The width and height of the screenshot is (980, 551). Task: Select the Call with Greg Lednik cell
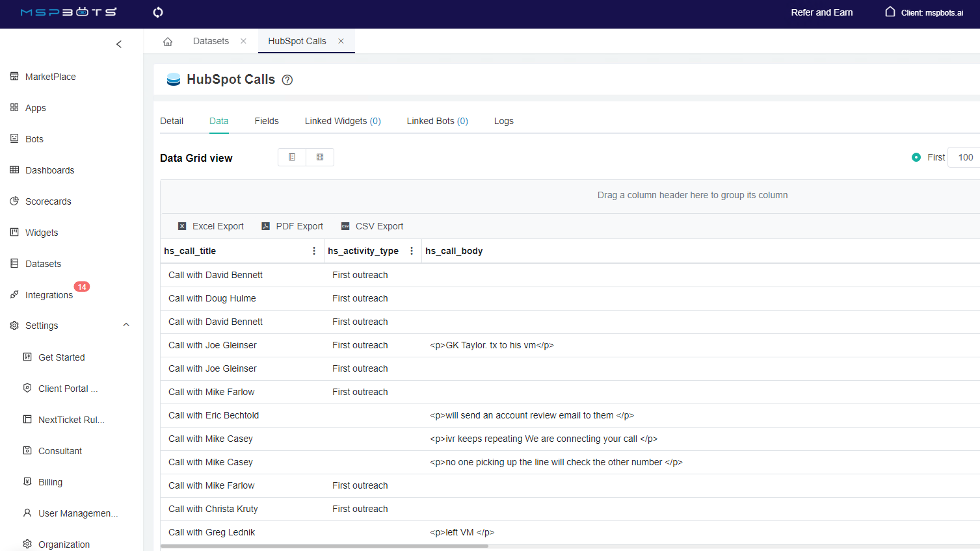coord(242,532)
